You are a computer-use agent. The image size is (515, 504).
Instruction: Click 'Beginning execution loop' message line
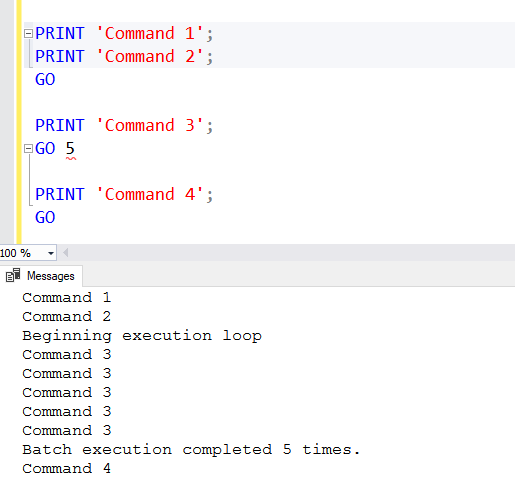click(142, 336)
